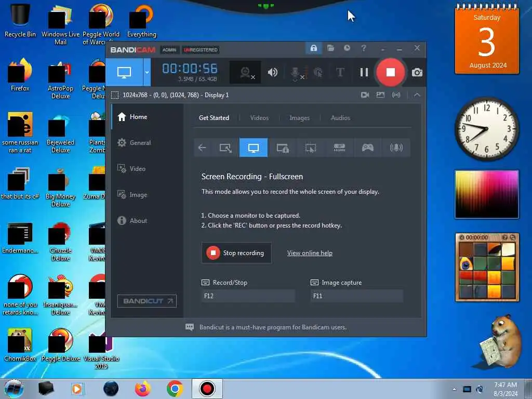Open the View online help link

310,253
